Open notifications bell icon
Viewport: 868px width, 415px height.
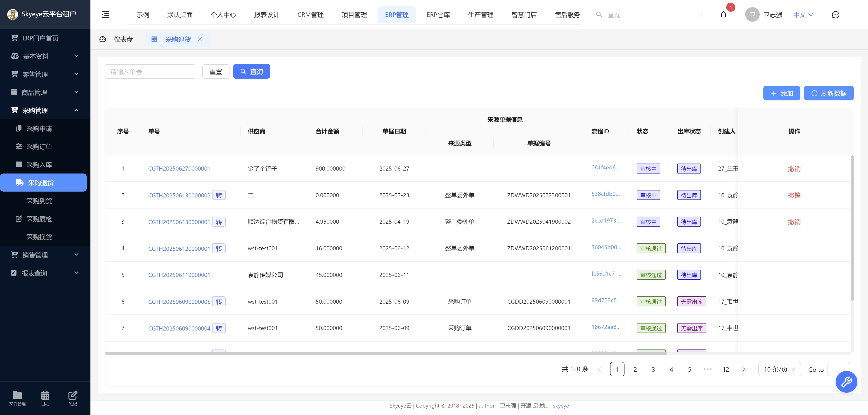(x=723, y=15)
